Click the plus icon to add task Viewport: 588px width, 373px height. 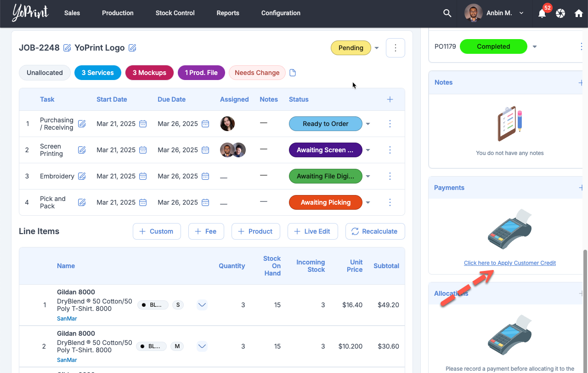pos(390,99)
